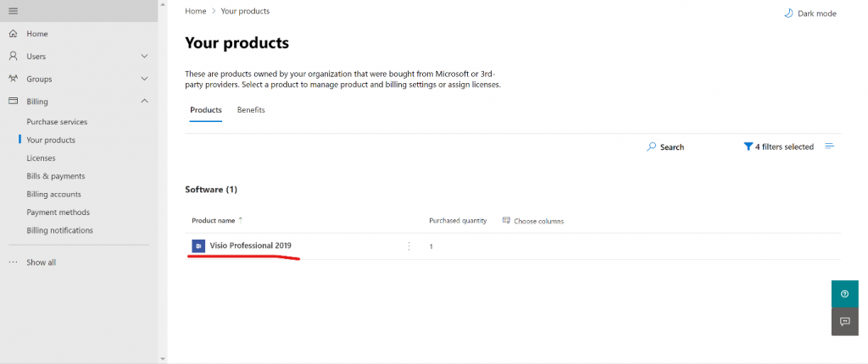
Task: Toggle Dark mode
Action: tap(810, 14)
